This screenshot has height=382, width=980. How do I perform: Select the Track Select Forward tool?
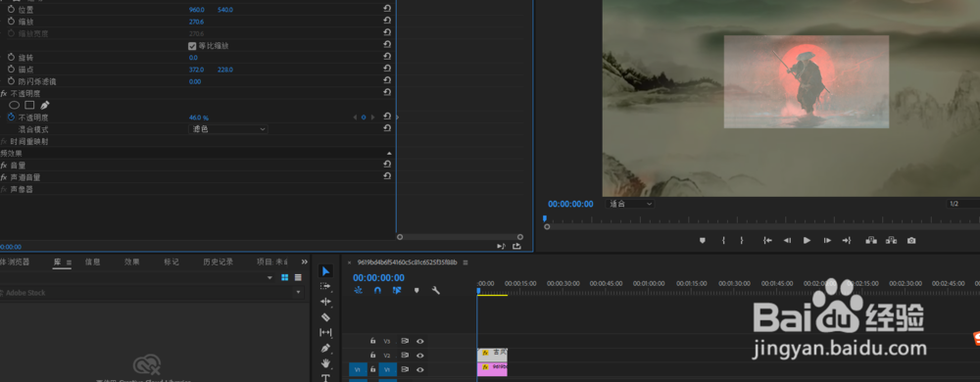pos(325,286)
